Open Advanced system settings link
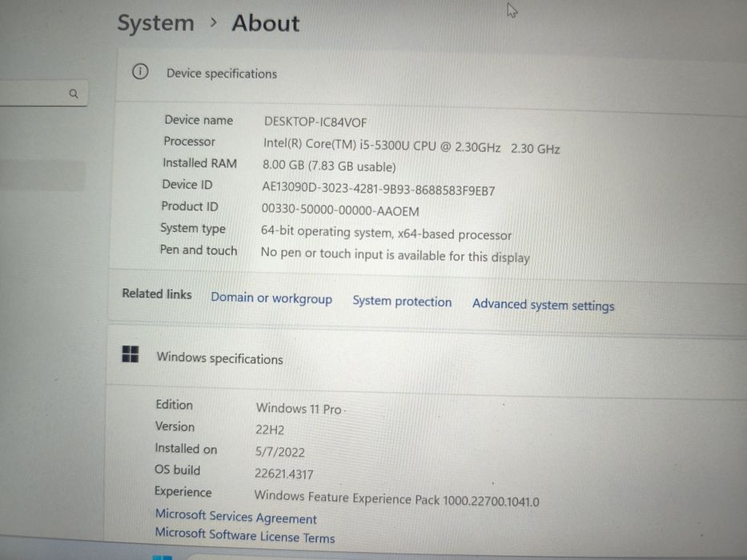 543,305
